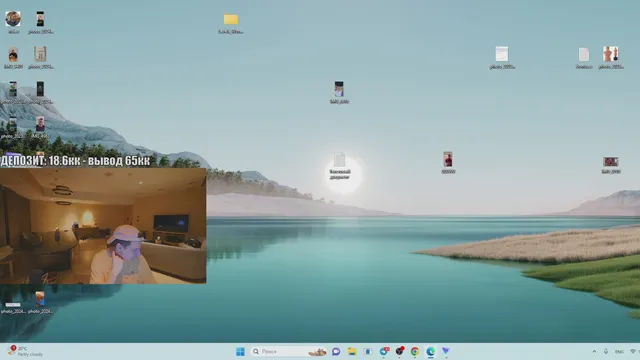
Task: Open OBS icon with red badge in taskbar
Action: (399, 351)
